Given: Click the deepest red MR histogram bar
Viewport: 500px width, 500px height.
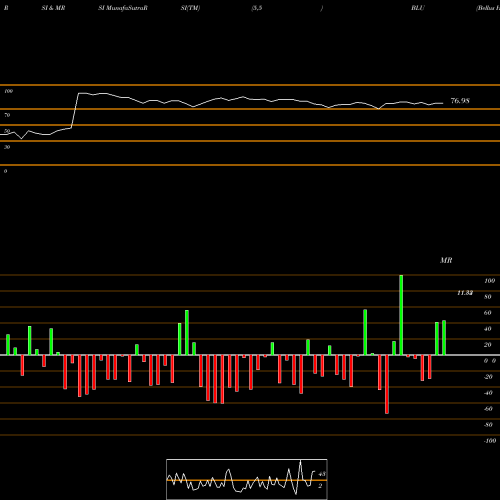Looking at the screenshot, I should point(387,384).
